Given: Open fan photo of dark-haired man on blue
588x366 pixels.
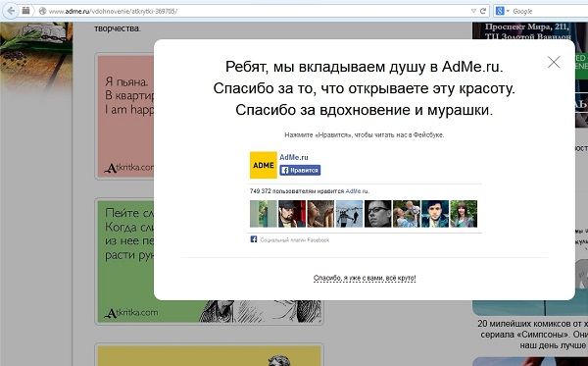Looking at the screenshot, I should 435,214.
